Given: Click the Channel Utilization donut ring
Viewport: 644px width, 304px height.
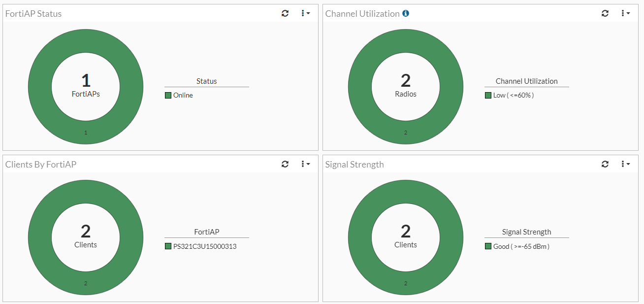Looking at the screenshot, I should (359, 86).
